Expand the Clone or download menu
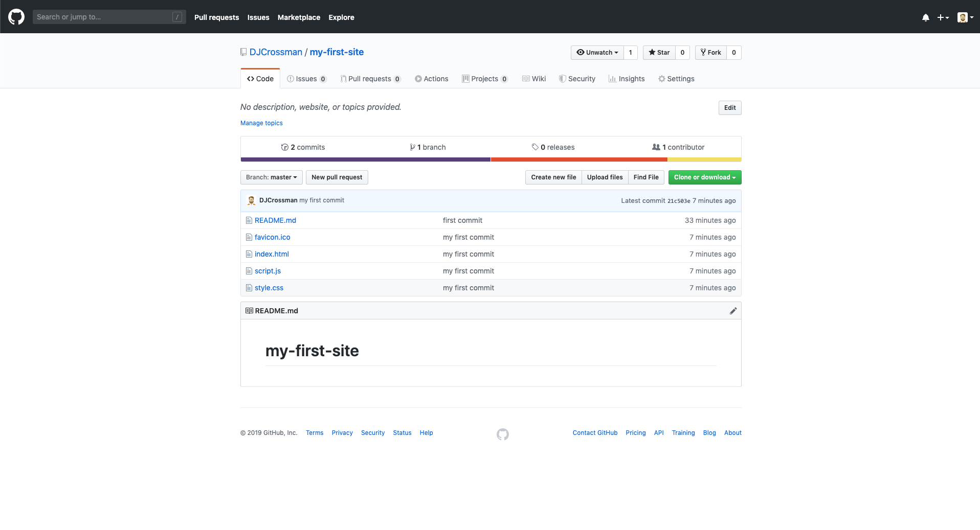Screen dimensions: 980x530 point(705,177)
